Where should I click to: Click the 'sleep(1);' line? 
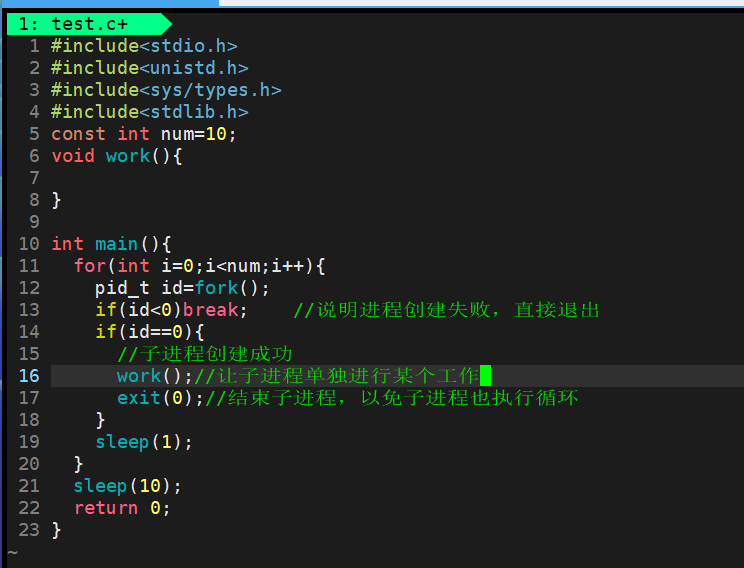(144, 442)
